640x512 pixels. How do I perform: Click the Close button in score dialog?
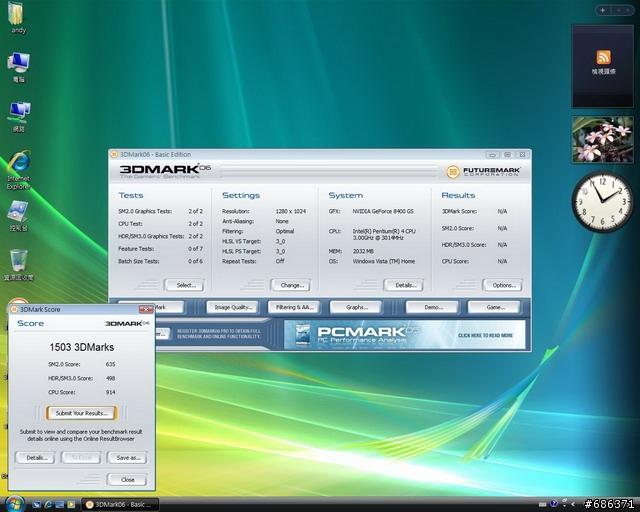coord(127,480)
